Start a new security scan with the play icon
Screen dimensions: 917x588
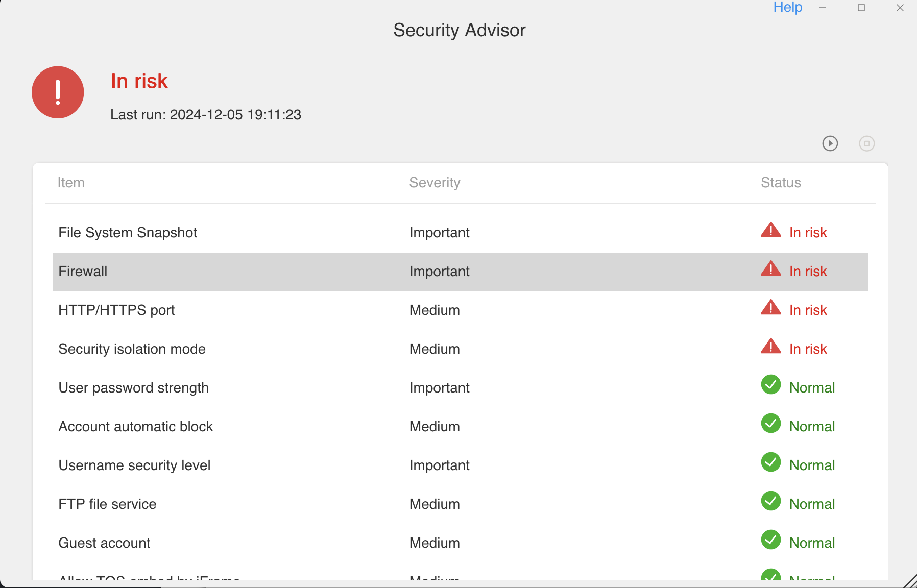(830, 143)
